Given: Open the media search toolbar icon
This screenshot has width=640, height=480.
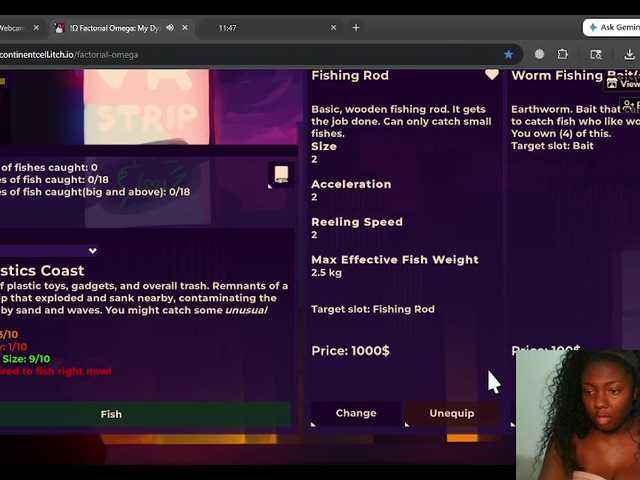Looking at the screenshot, I should point(596,54).
